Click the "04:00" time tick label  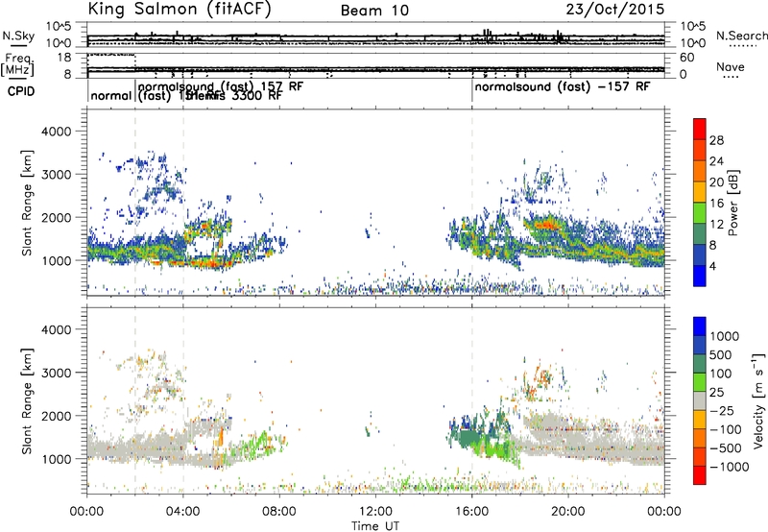click(x=183, y=512)
